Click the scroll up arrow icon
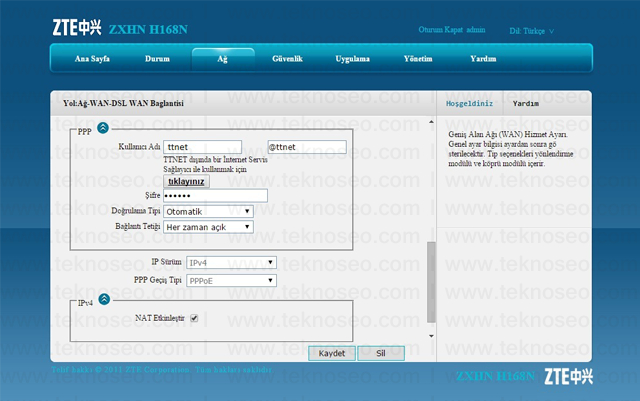 pos(431,122)
